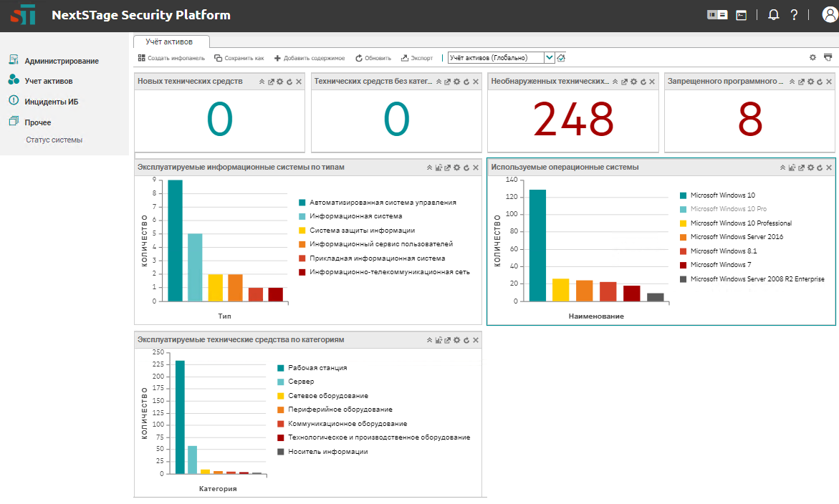The width and height of the screenshot is (839, 504).
Task: Refresh the 'Новых технических средств' widget
Action: (x=289, y=82)
